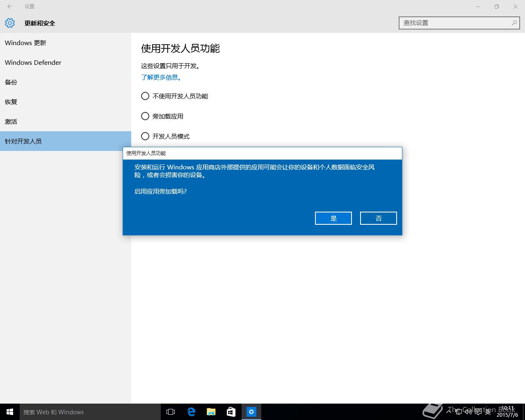The height and width of the screenshot is (420, 525).
Task: Open the Windows Store taskbar icon
Action: [231, 412]
